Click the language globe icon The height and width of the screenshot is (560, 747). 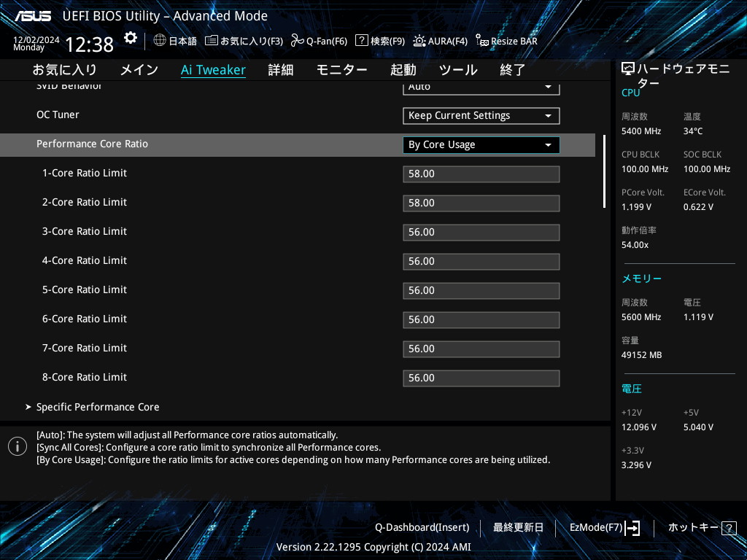pyautogui.click(x=160, y=41)
